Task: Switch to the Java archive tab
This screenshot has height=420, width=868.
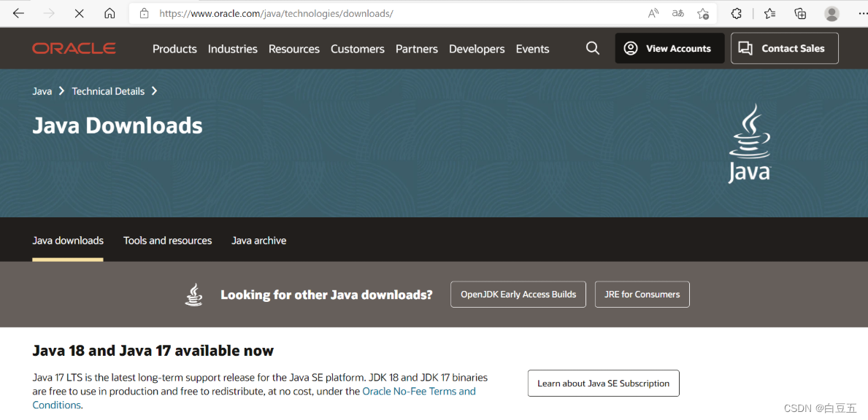Action: tap(258, 241)
